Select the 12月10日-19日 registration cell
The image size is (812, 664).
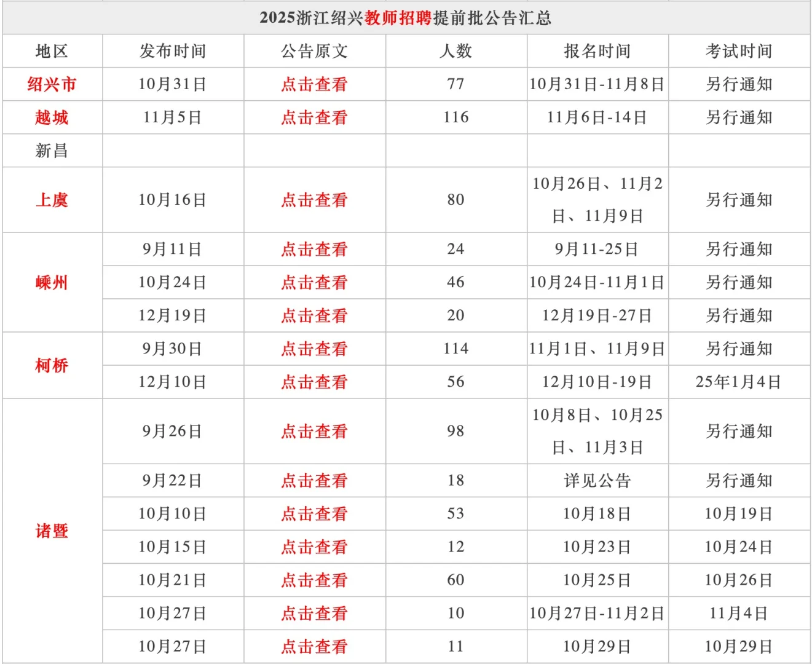[x=597, y=382]
